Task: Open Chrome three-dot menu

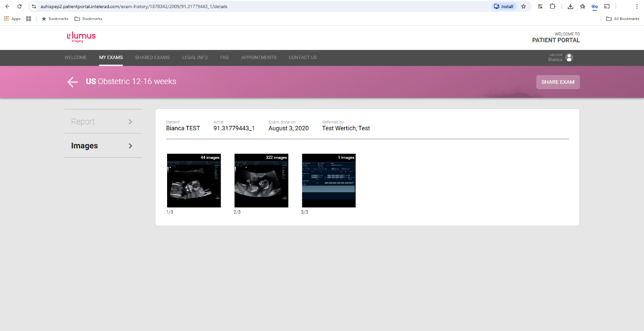Action: (637, 6)
